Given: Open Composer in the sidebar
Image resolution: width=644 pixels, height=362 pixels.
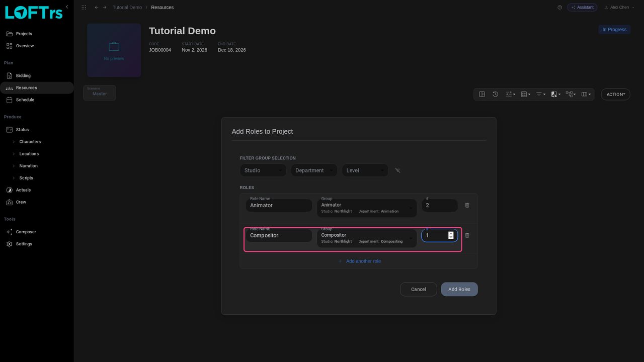Looking at the screenshot, I should (37, 232).
